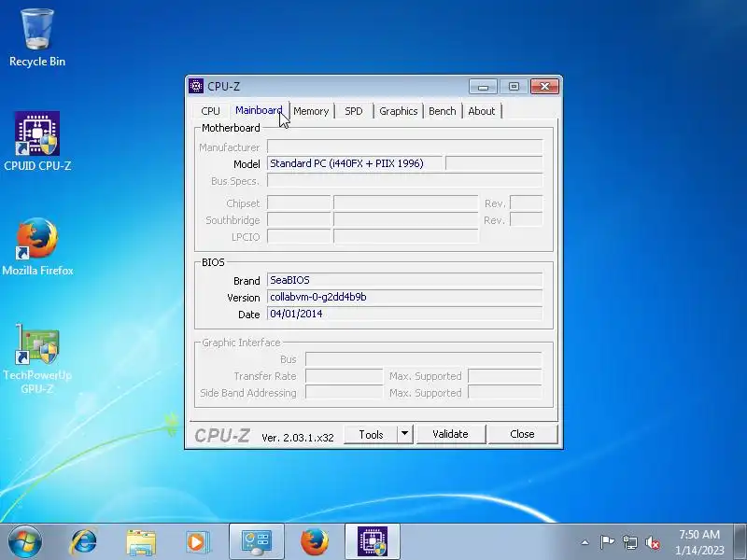Close CPU-Z with the red X

pos(544,87)
